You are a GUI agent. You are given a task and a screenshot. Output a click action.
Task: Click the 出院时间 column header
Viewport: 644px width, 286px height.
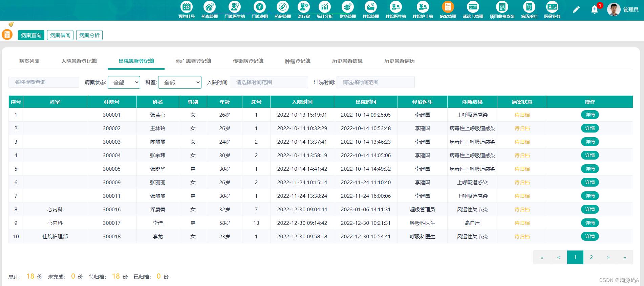point(366,102)
